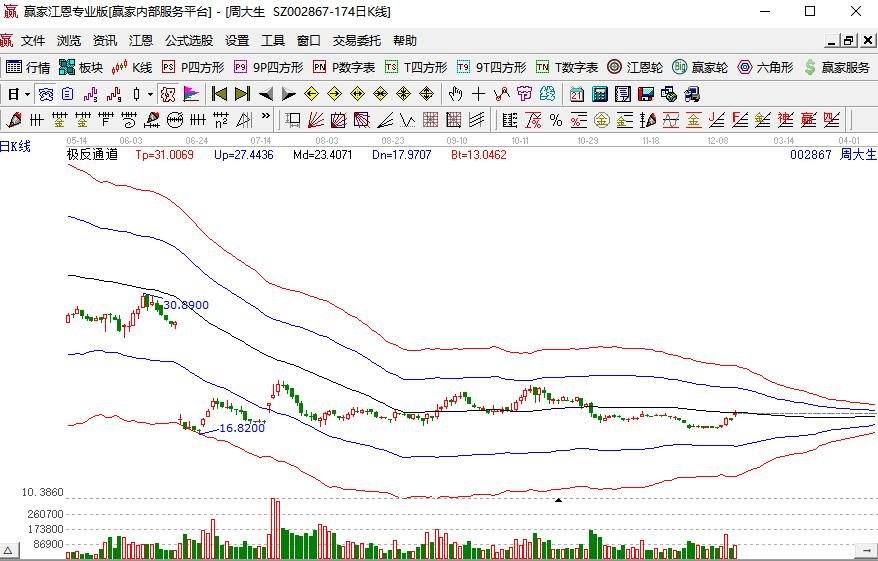This screenshot has height=561, width=878.
Task: Open the 工具 menu
Action: [x=273, y=40]
